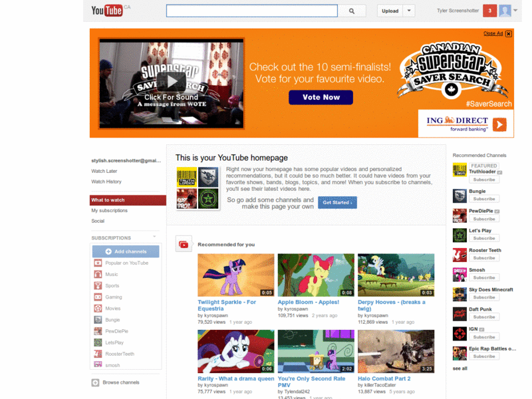The width and height of the screenshot is (532, 399).
Task: Click the Vote Now button
Action: coord(321,97)
